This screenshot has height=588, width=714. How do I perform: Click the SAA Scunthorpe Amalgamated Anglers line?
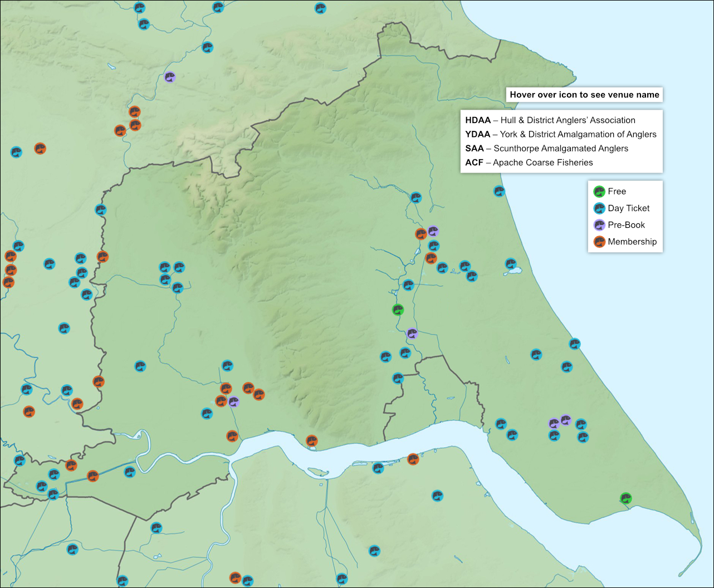pos(547,149)
